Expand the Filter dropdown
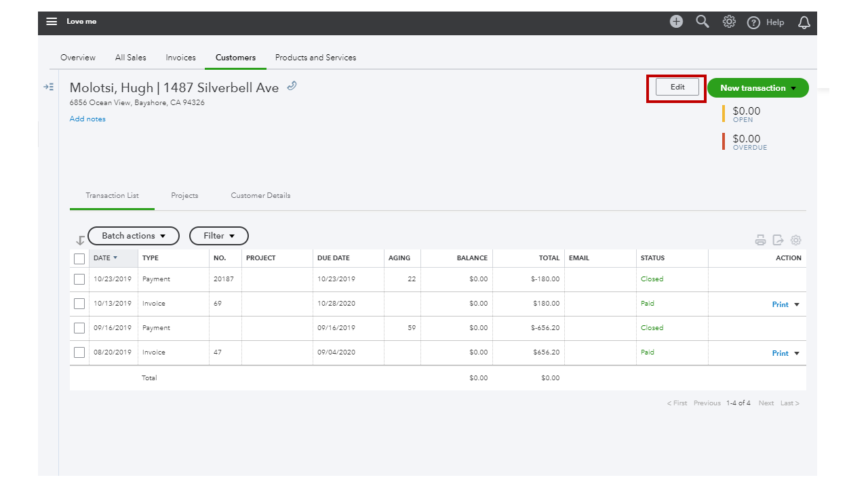The width and height of the screenshot is (868, 488). pos(218,236)
